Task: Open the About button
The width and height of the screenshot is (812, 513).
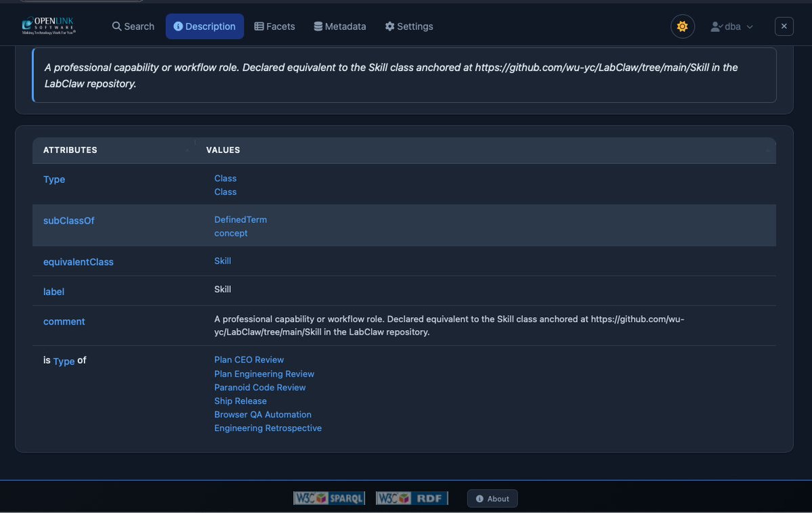Action: pyautogui.click(x=492, y=499)
